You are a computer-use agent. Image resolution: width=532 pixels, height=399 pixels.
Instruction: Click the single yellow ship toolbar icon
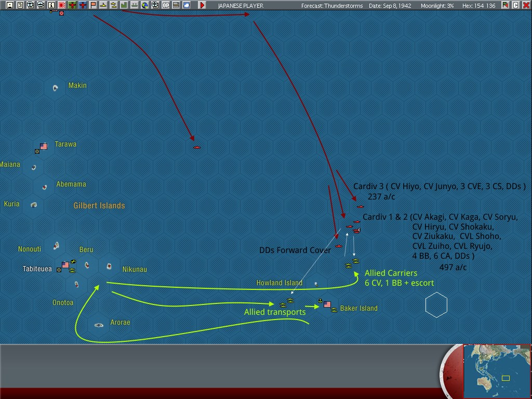[x=103, y=5]
